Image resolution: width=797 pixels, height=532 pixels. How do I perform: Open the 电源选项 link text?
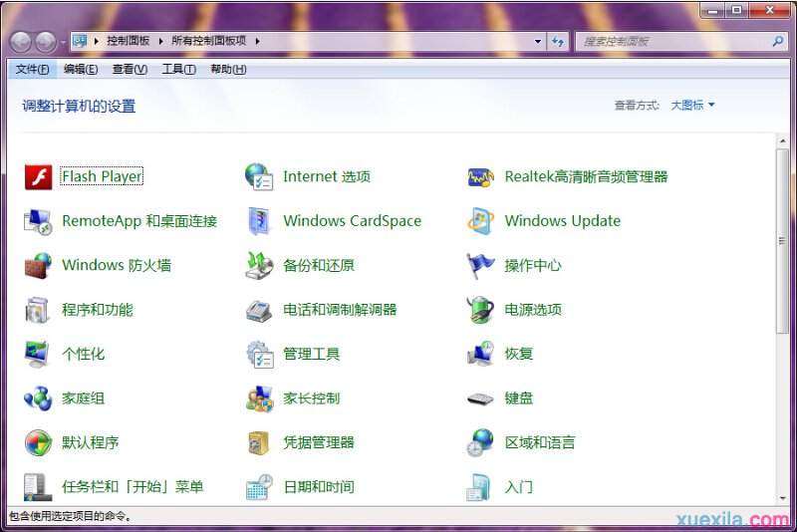pyautogui.click(x=533, y=310)
